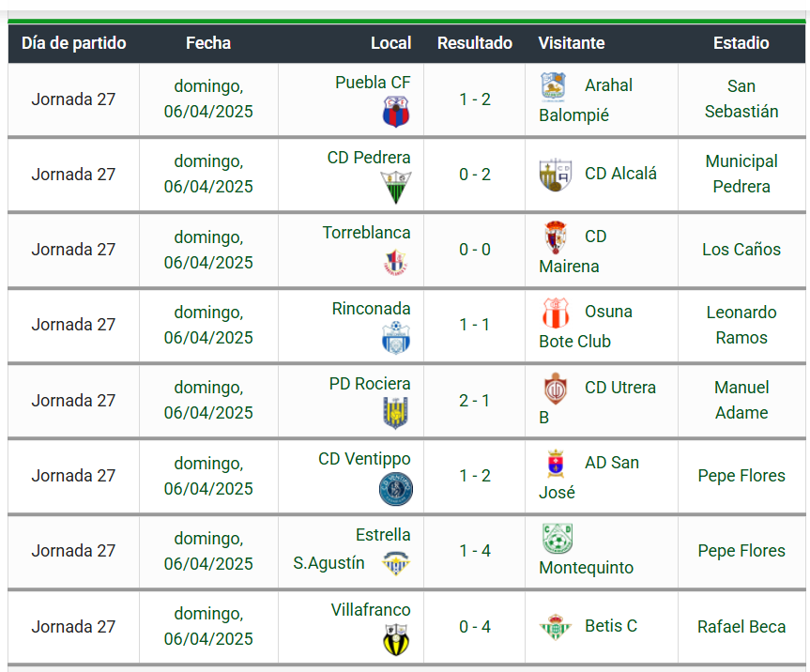810x672 pixels.
Task: Click the CD Pedrera triangular crest
Action: tap(396, 188)
